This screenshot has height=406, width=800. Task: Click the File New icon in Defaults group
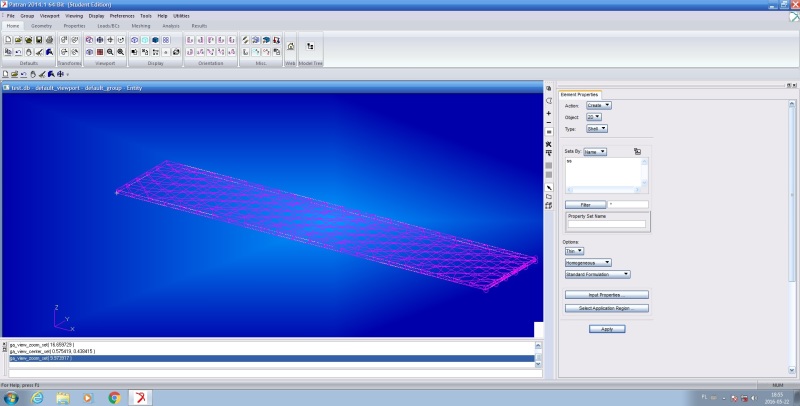pos(8,40)
